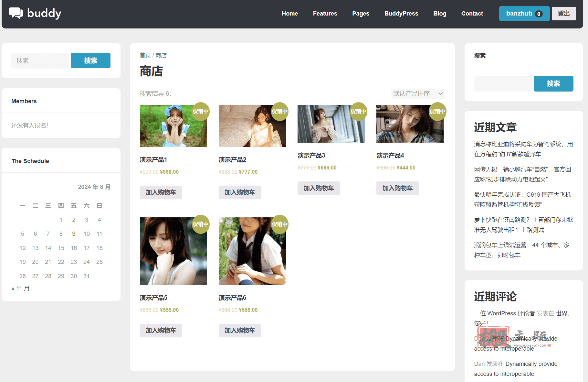Add 演示产品3 to cart
The image size is (588, 382).
(x=319, y=188)
